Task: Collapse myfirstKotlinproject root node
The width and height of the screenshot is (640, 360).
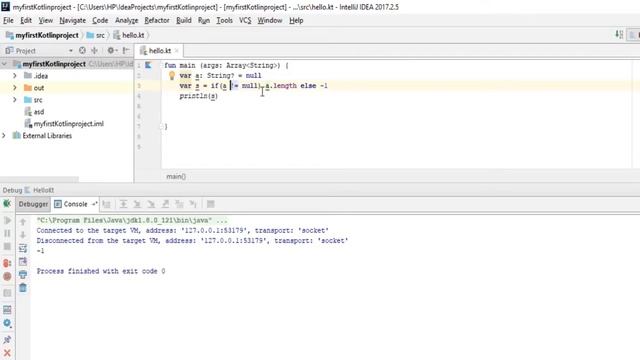Action: coord(4,64)
